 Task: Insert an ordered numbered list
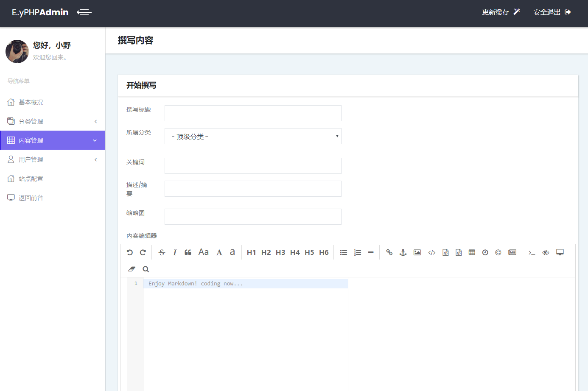[x=358, y=252]
